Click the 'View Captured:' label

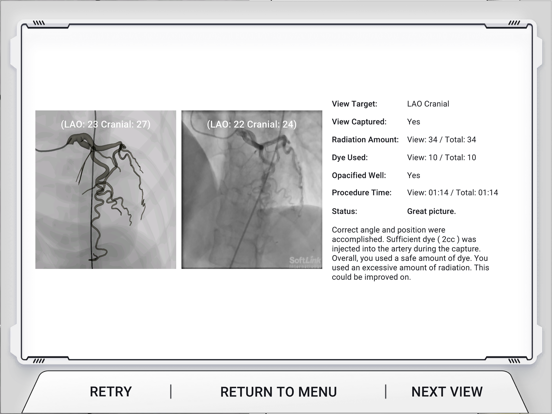pyautogui.click(x=359, y=122)
